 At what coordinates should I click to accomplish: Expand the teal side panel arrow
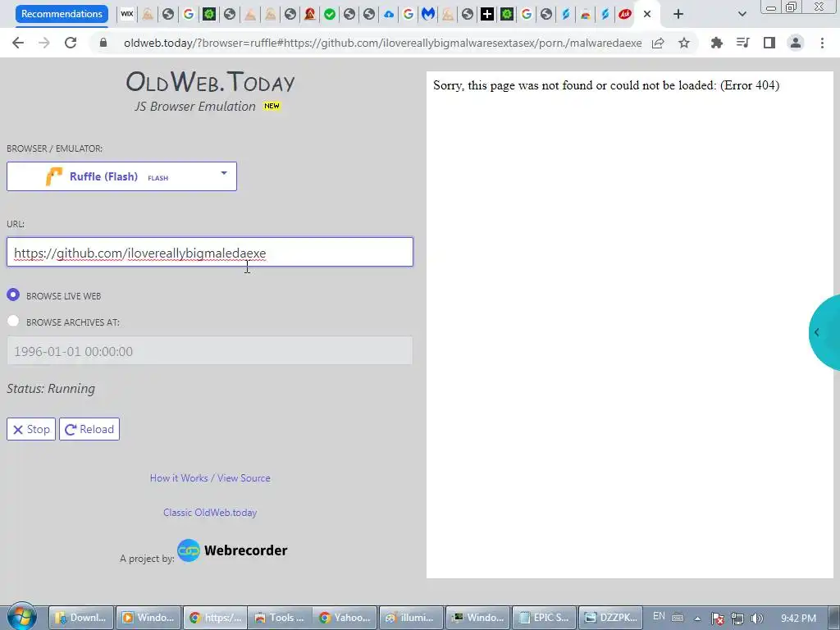pyautogui.click(x=817, y=332)
